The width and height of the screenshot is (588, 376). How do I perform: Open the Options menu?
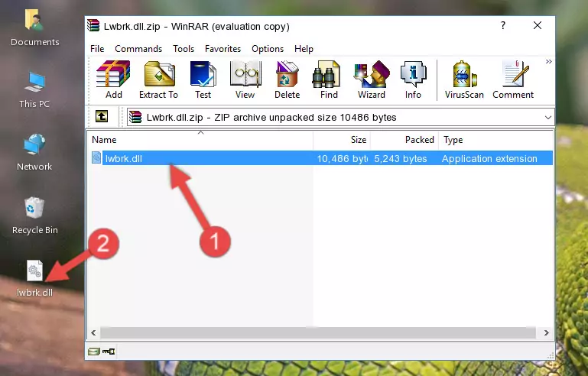pos(268,49)
